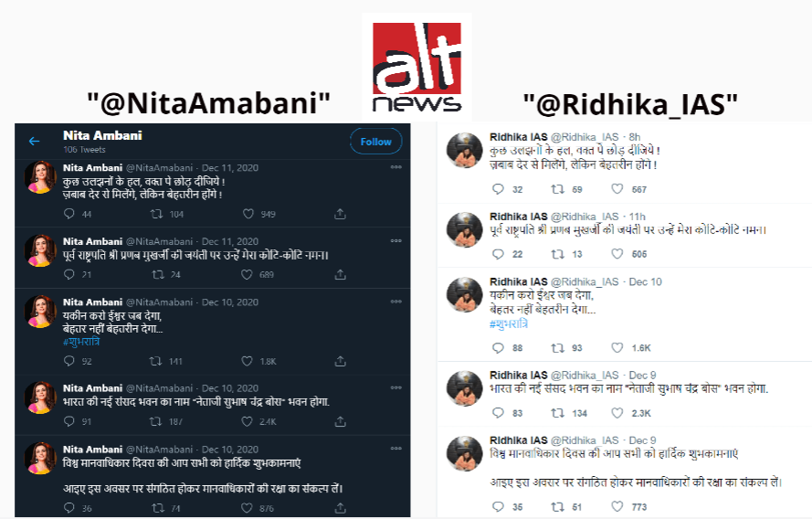Follow the Nita Ambani account
Viewport: 812px width, 519px height.
pyautogui.click(x=376, y=142)
